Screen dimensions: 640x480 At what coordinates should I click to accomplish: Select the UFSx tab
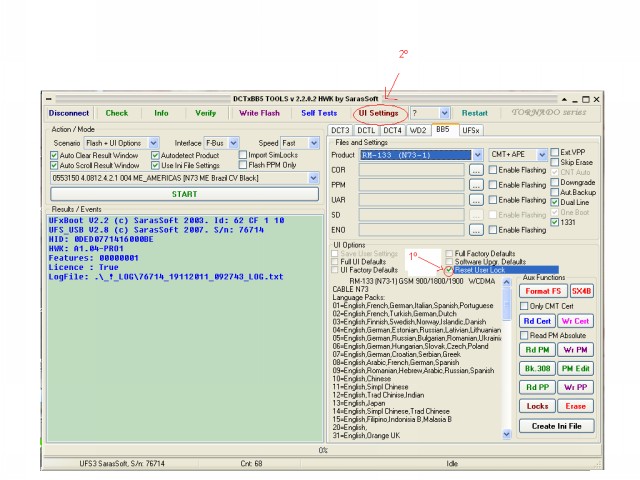click(471, 130)
